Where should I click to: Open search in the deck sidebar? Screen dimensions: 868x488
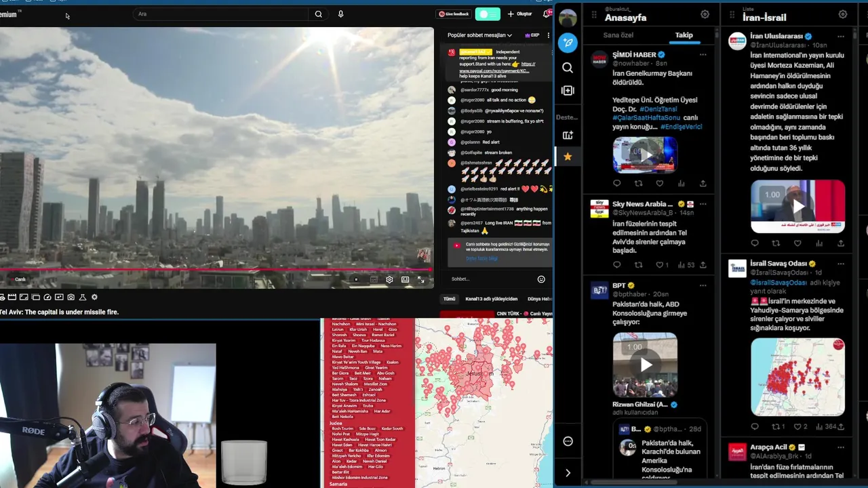[x=568, y=68]
